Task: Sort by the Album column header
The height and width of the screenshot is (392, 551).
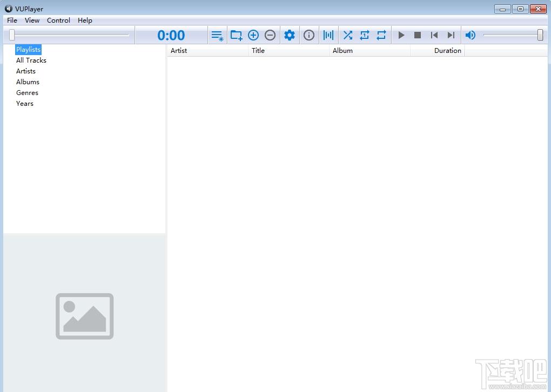Action: pos(369,51)
